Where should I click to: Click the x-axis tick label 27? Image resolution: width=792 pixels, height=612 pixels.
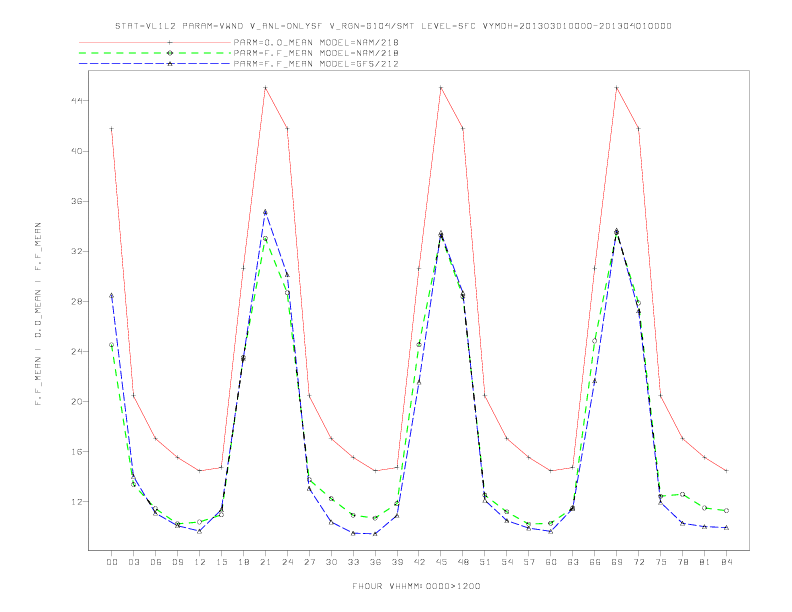point(309,562)
